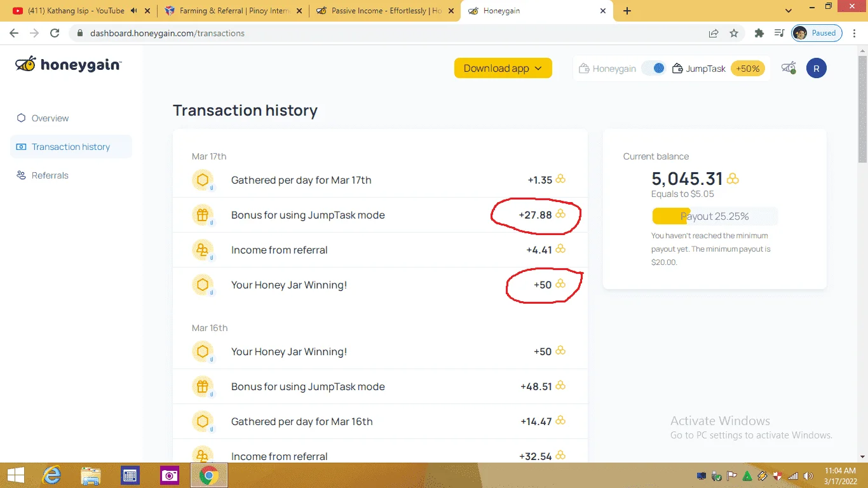
Task: Click the Paused profile button
Action: 817,33
